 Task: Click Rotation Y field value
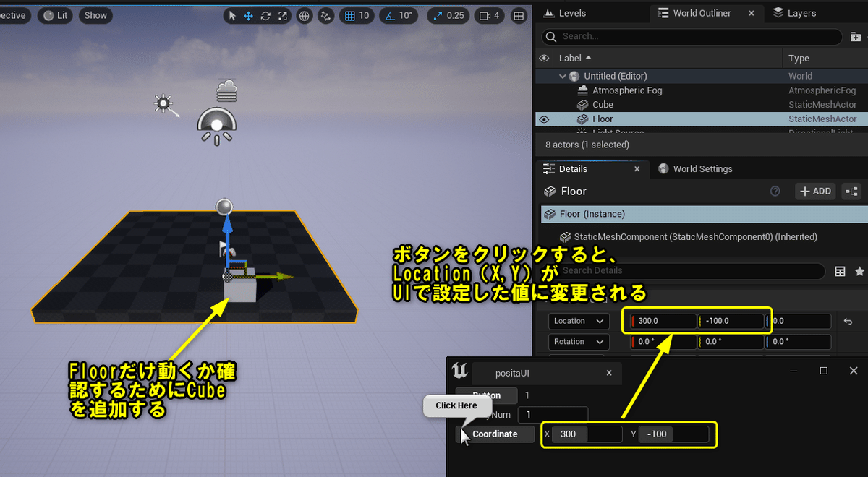pos(731,342)
